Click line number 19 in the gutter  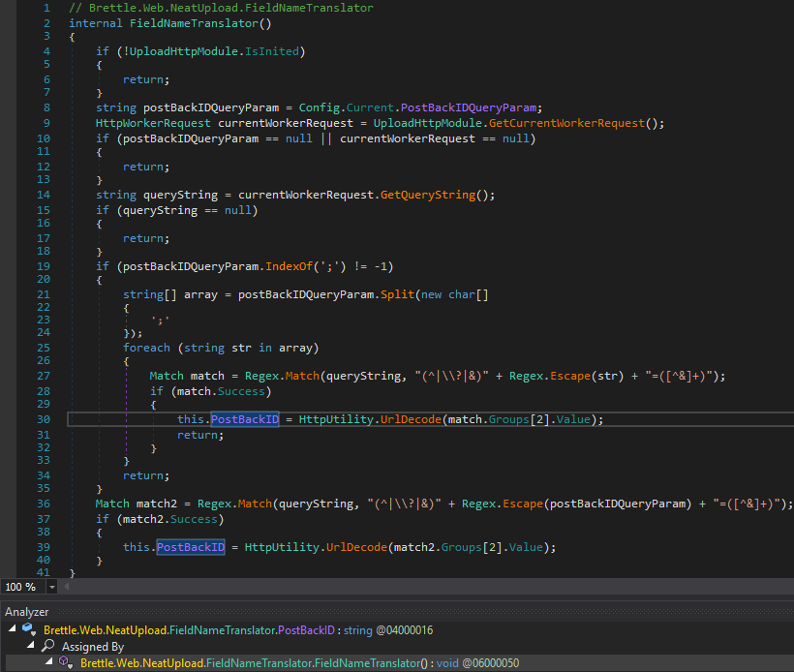[x=41, y=265]
